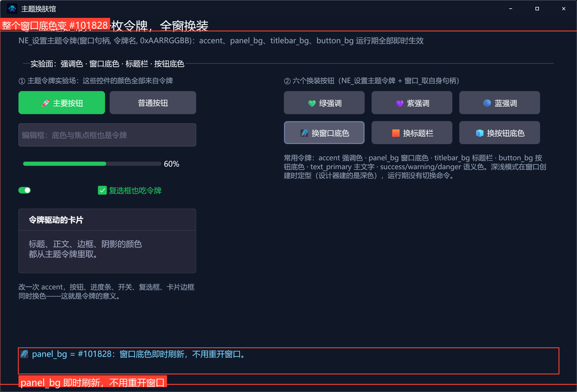577x392 pixels.
Task: Click the purple heart icon of 紫强调
Action: [x=400, y=103]
